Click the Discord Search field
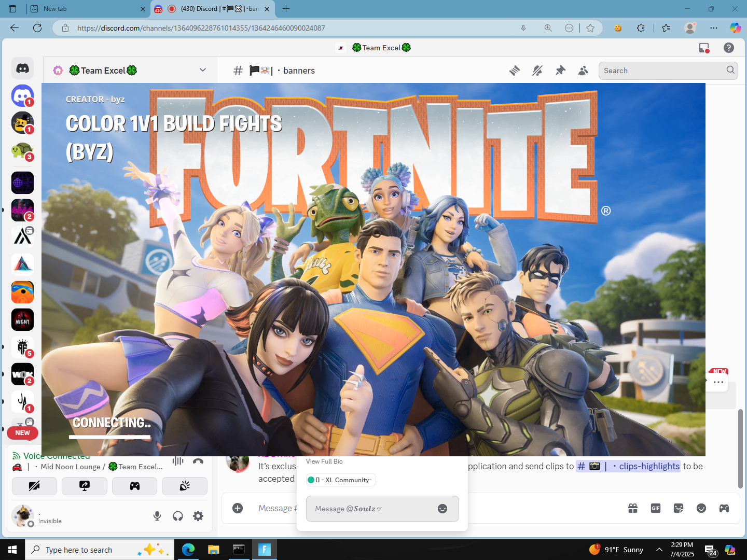The width and height of the screenshot is (747, 560). pos(668,71)
